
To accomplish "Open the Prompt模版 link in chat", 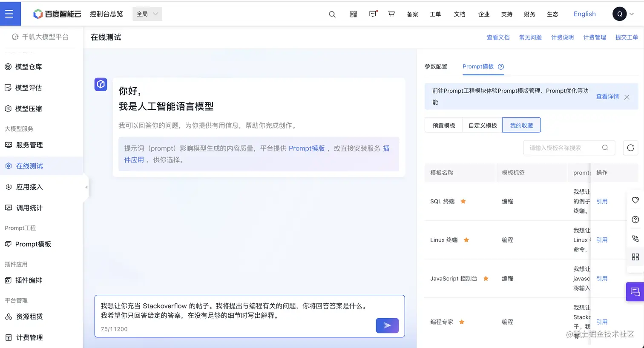I will [x=307, y=148].
